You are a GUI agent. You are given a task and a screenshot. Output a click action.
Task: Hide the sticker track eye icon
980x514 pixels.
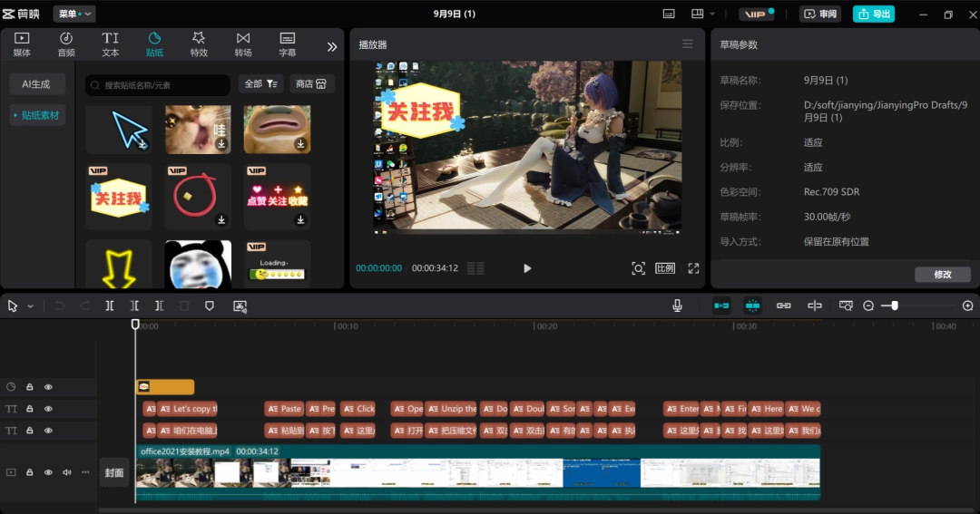48,387
